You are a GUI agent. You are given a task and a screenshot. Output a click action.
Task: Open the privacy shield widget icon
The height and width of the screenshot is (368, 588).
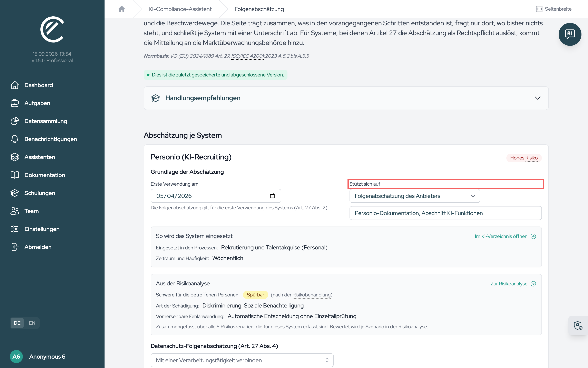coord(578,325)
